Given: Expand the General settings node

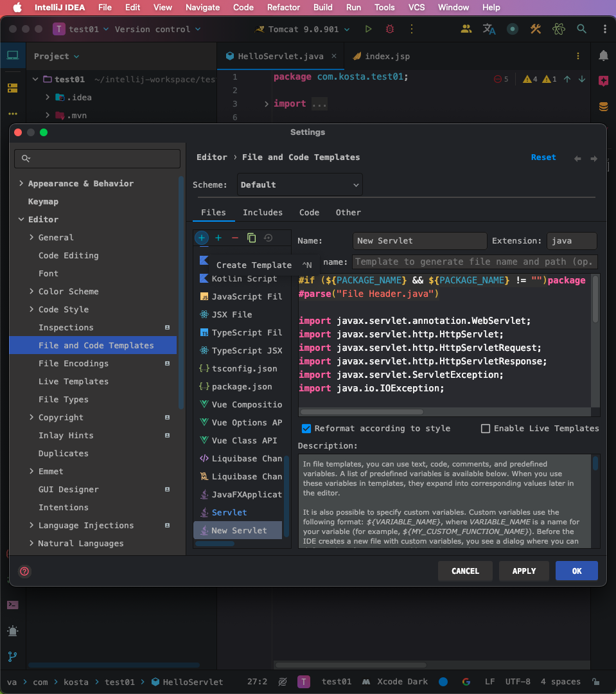Looking at the screenshot, I should [31, 237].
